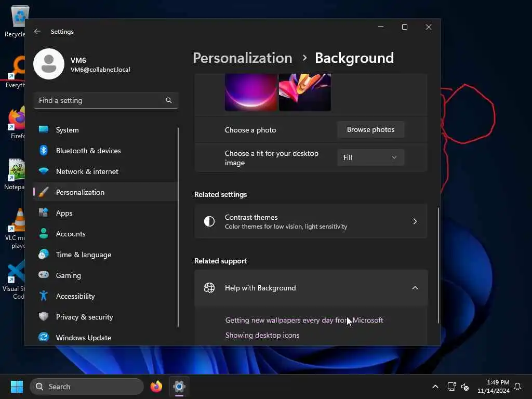Click the Accessibility figure icon
The height and width of the screenshot is (399, 532).
44,296
